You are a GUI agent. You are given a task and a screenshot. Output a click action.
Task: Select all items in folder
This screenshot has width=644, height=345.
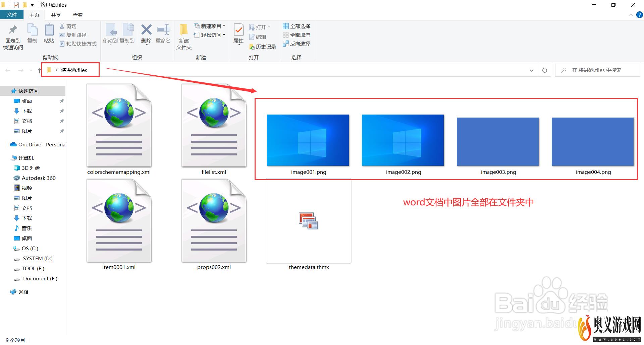pyautogui.click(x=297, y=26)
